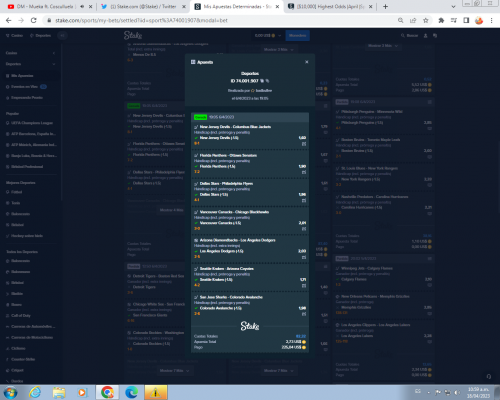
Task: Open Florida Panthers - Ottawa Senators match
Action: point(228,155)
